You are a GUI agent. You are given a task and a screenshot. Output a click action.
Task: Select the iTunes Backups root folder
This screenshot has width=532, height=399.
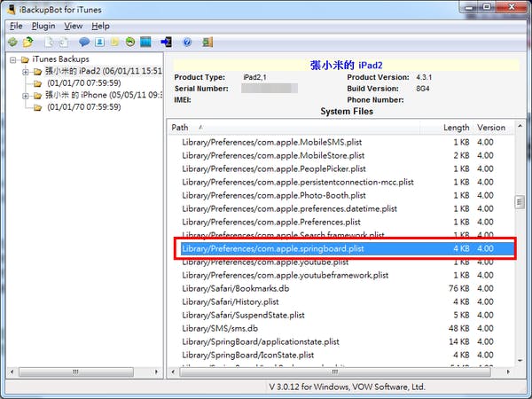[60, 59]
